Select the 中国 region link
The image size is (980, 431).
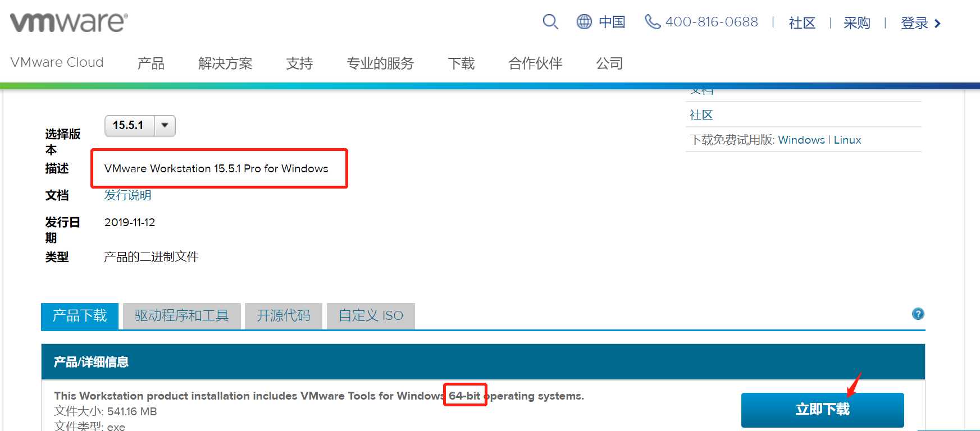612,22
